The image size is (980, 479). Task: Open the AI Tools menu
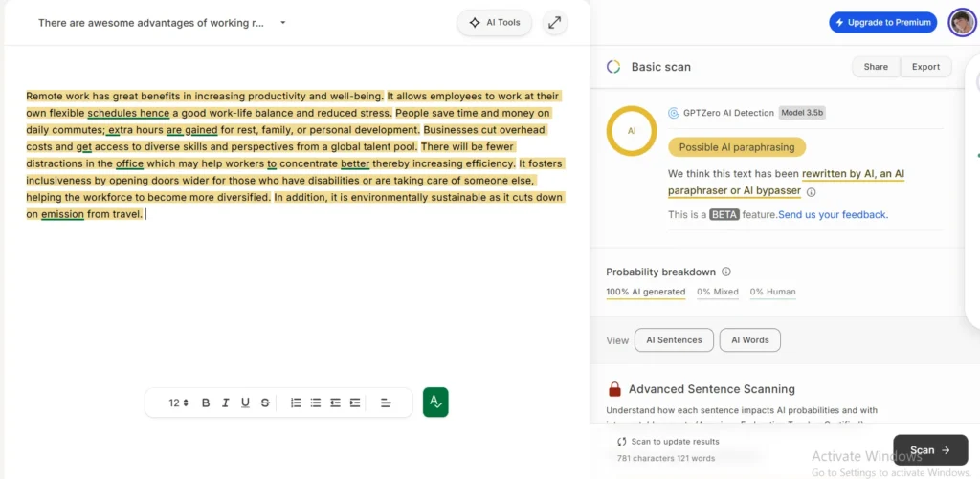pyautogui.click(x=495, y=23)
